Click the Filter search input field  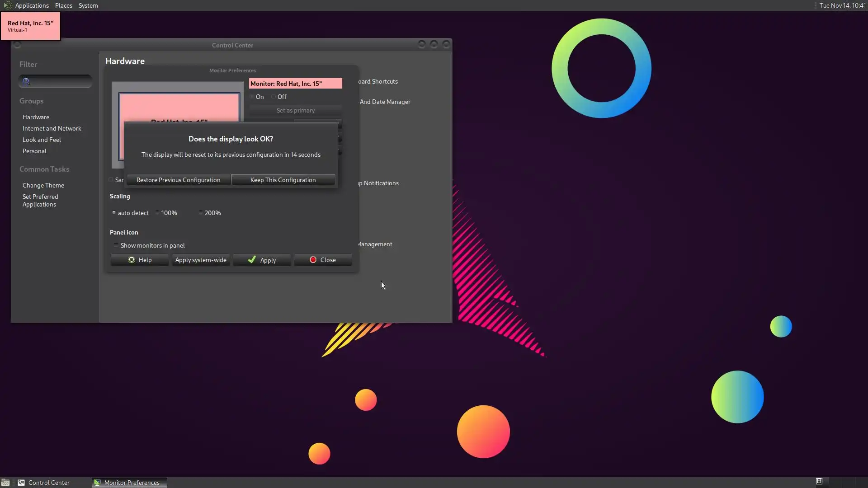[60, 81]
